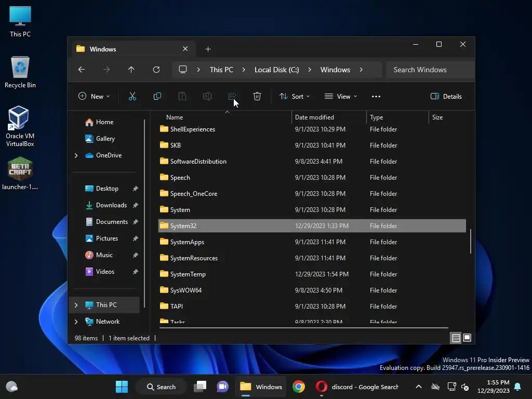
Task: Open Music quick access folder
Action: 99,255
